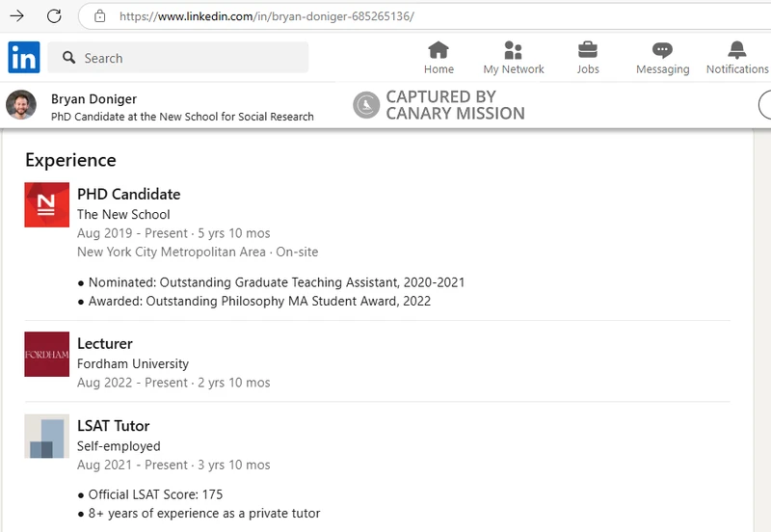Click The New School logo

point(46,204)
